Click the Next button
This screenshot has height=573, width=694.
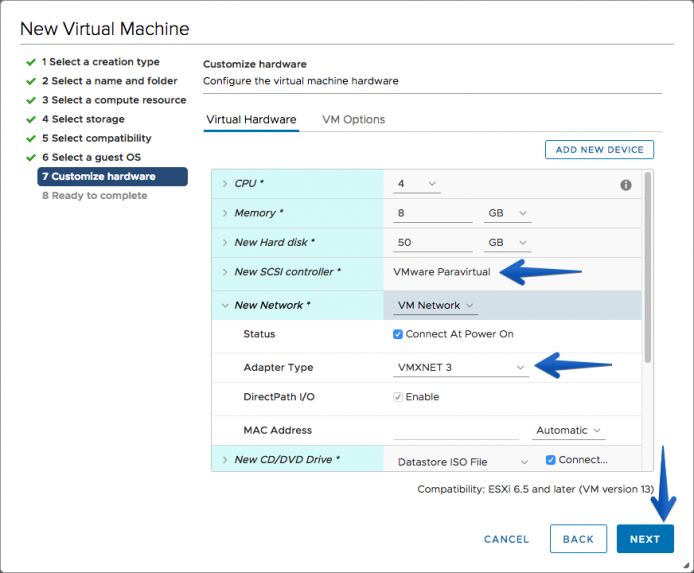pos(645,539)
